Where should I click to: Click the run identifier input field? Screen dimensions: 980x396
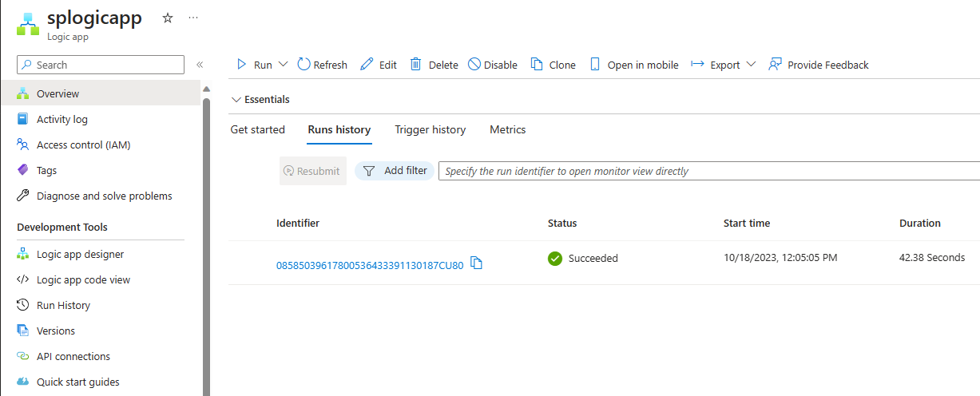[x=709, y=171]
